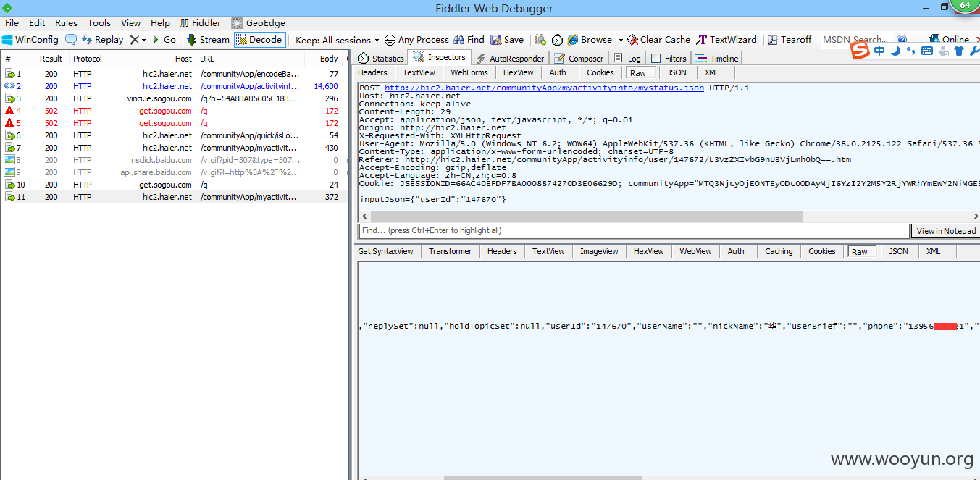The width and height of the screenshot is (980, 480).
Task: Toggle Stream mode in toolbar
Action: (x=208, y=40)
